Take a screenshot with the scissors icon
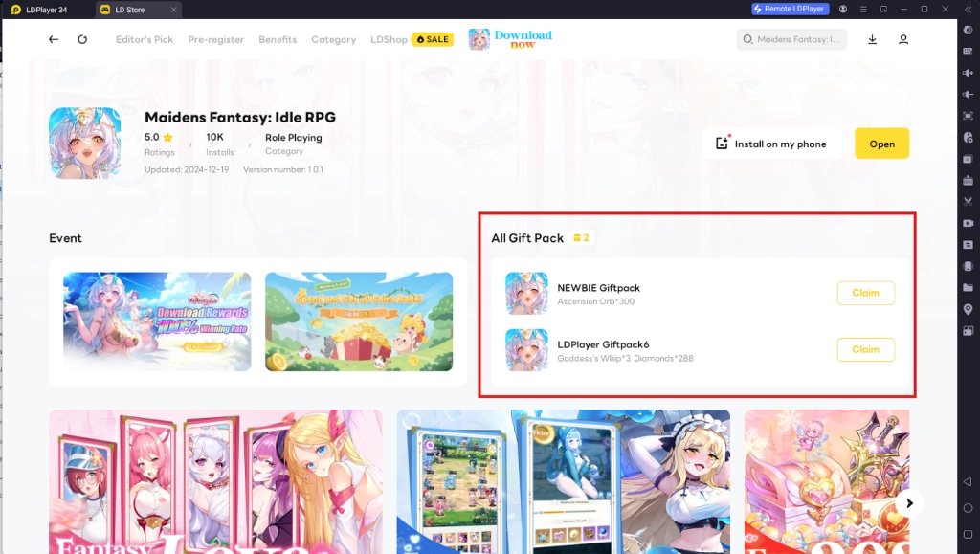Viewport: 980px width, 554px height. (x=969, y=202)
